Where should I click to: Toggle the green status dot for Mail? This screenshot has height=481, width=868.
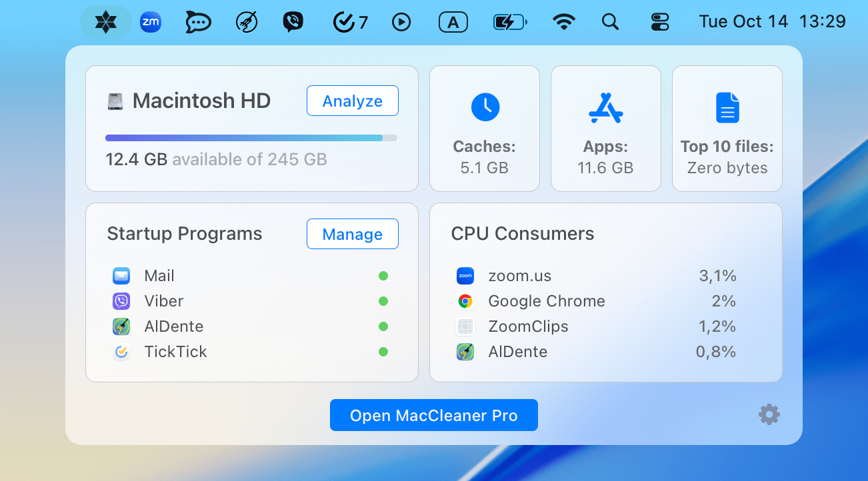[x=383, y=276]
